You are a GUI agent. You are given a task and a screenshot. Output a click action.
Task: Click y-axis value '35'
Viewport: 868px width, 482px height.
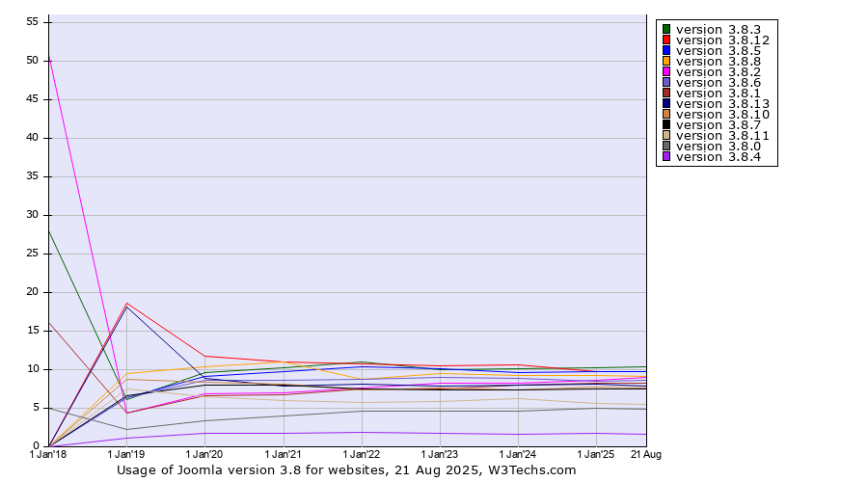[x=32, y=176]
